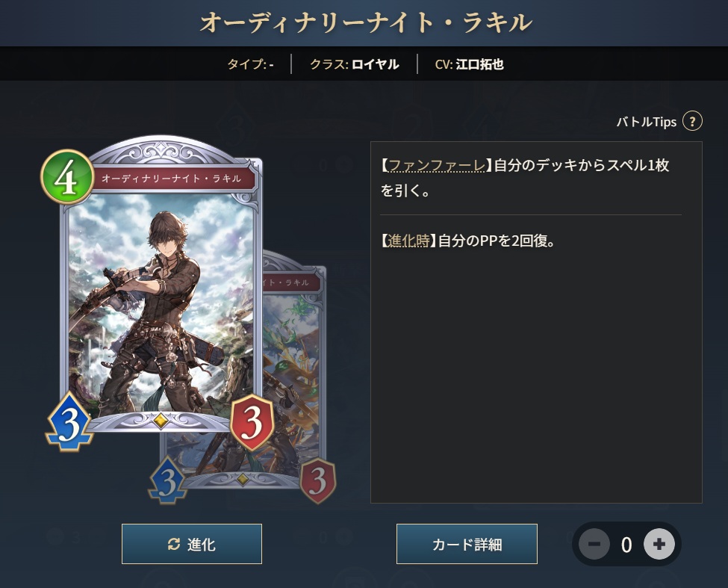Click the plus icon to add card copy
This screenshot has width=728, height=588.
tap(659, 544)
